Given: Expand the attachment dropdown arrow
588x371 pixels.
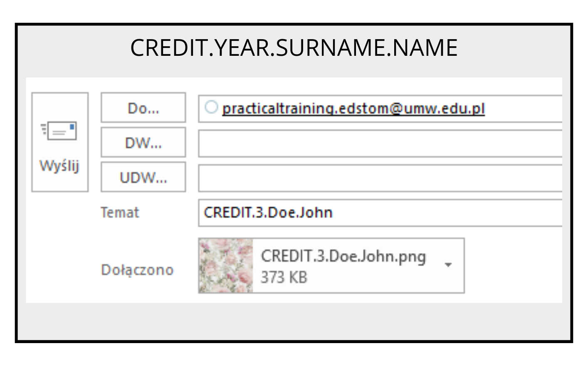Looking at the screenshot, I should click(x=448, y=265).
